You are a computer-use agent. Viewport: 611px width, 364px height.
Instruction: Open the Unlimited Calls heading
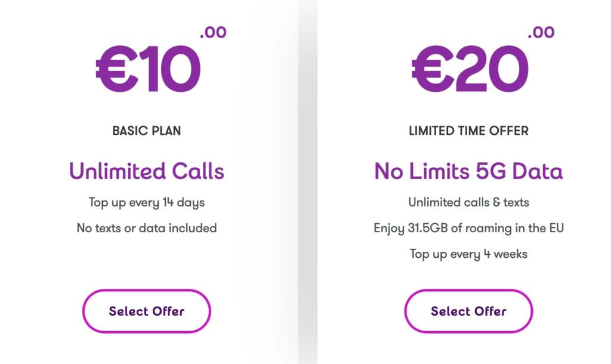[x=146, y=172]
